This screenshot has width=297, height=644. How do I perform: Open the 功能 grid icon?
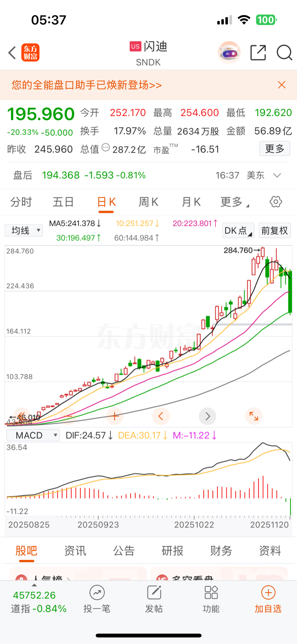[x=211, y=592]
